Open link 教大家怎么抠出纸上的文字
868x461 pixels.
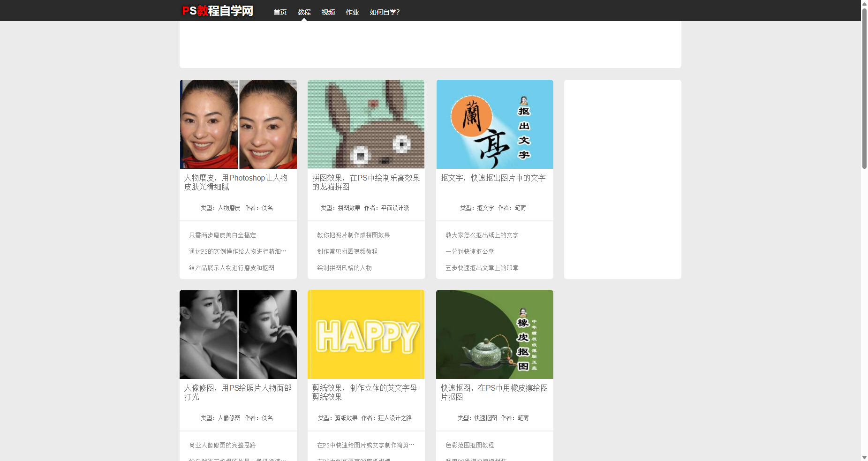tap(482, 235)
